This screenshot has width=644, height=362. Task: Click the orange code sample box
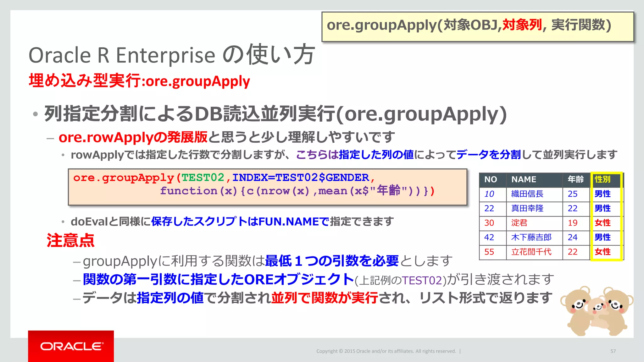point(268,187)
